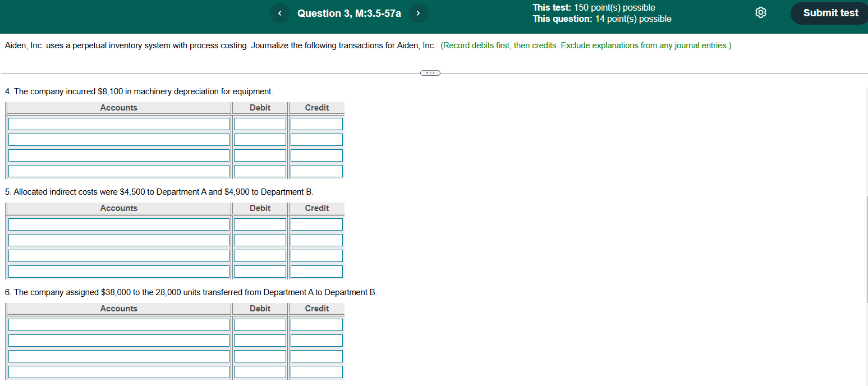Click first account field in transaction 6
The height and width of the screenshot is (386, 868).
[119, 325]
